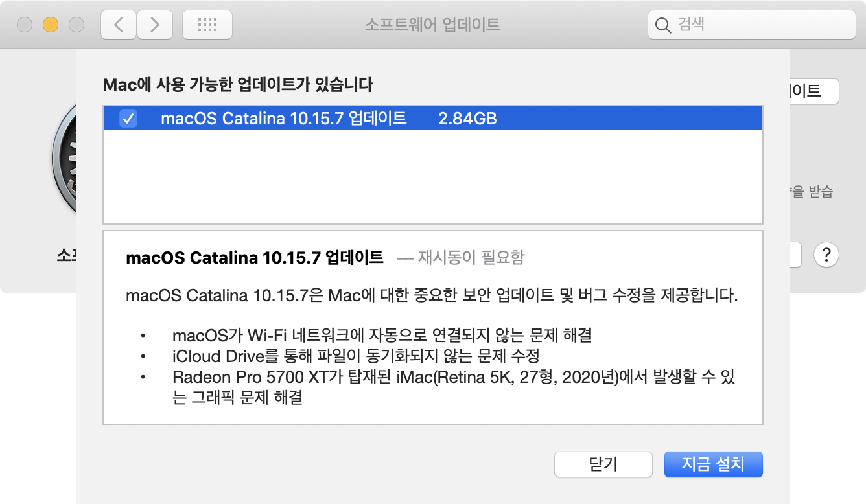Show all preferences with the grid icon
866x504 pixels.
[x=207, y=25]
